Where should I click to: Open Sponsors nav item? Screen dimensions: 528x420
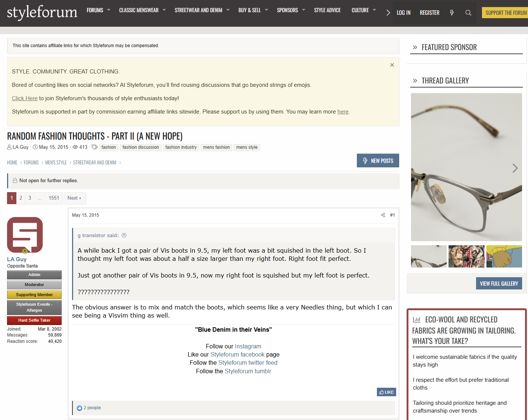pos(287,10)
